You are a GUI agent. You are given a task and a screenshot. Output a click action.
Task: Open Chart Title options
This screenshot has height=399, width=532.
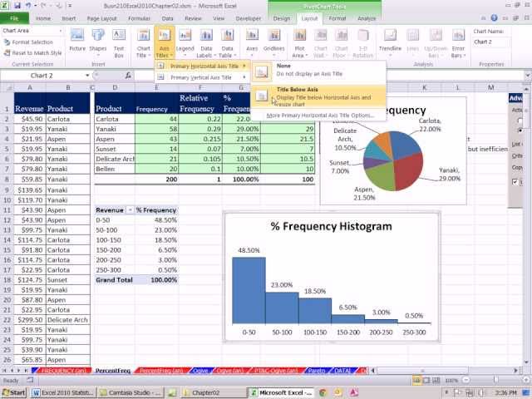point(144,42)
